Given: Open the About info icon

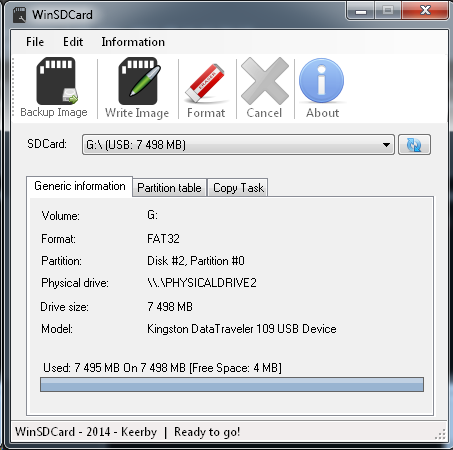Looking at the screenshot, I should (321, 80).
